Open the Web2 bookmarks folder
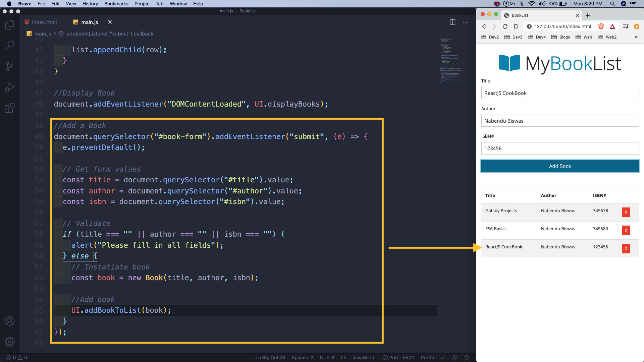 607,37
